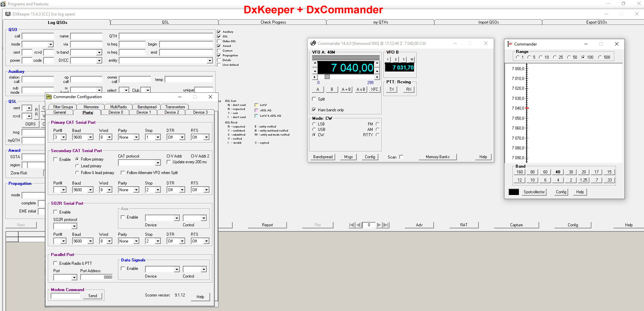Select the USB mode radio button
644x311 pixels.
[x=314, y=130]
